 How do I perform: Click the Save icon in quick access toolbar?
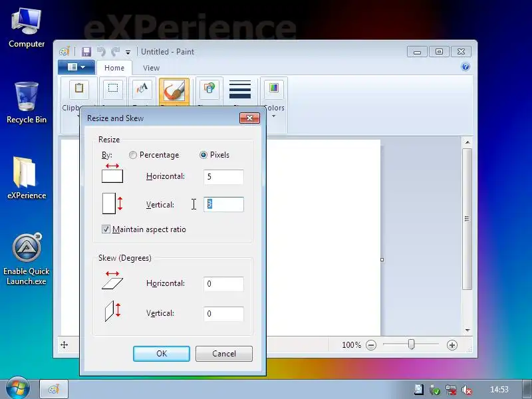click(x=86, y=52)
